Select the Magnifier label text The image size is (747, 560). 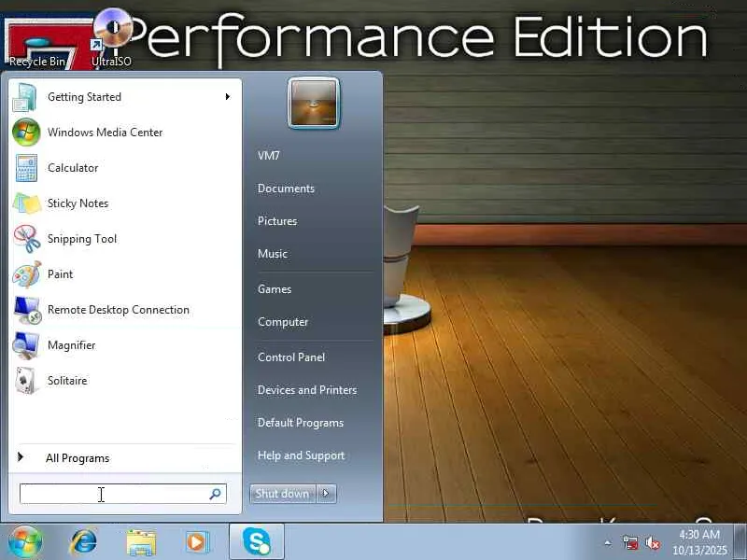pyautogui.click(x=72, y=345)
